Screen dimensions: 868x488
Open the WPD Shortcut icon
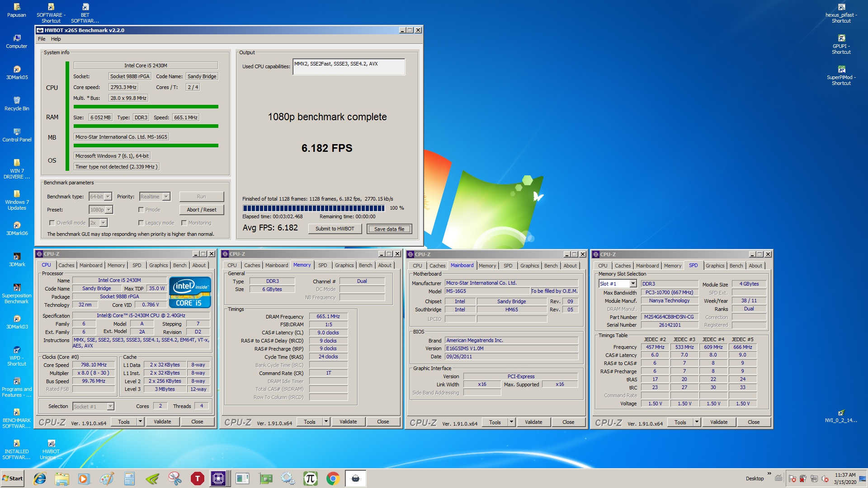[17, 356]
